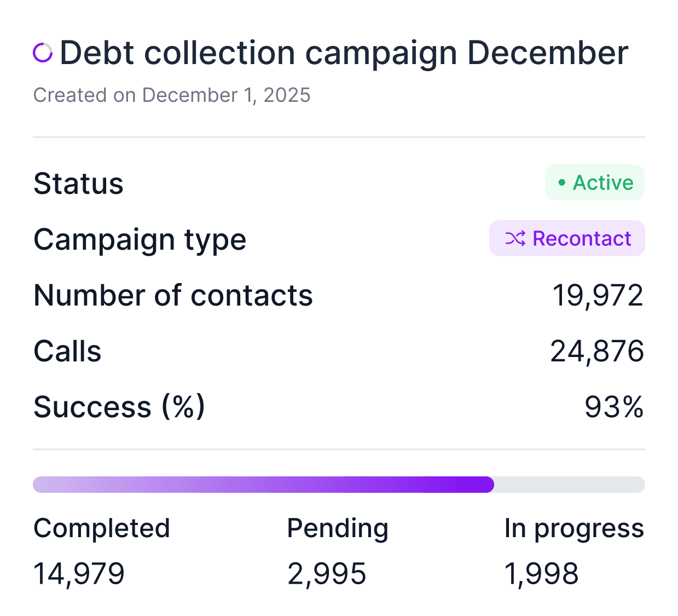Click the Success (%) label
Viewport: 678px width, 616px height.
[119, 407]
